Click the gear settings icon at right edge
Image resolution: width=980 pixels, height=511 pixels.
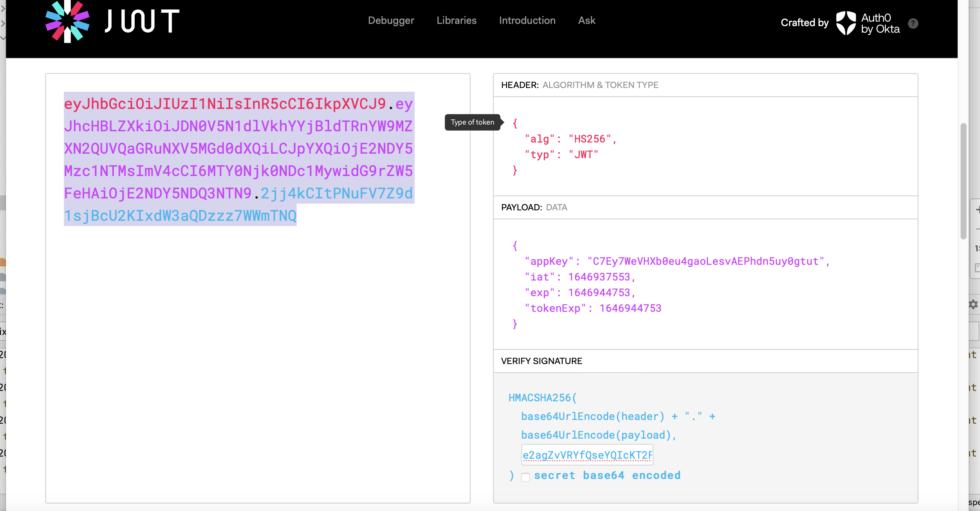click(974, 304)
